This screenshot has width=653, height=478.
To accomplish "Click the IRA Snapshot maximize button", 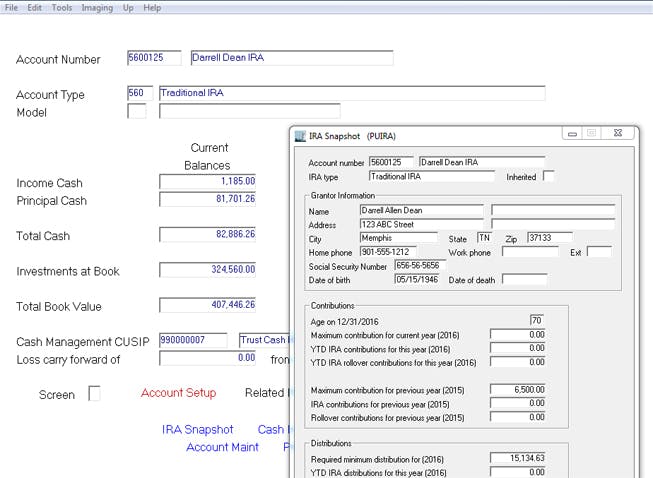I will click(591, 133).
